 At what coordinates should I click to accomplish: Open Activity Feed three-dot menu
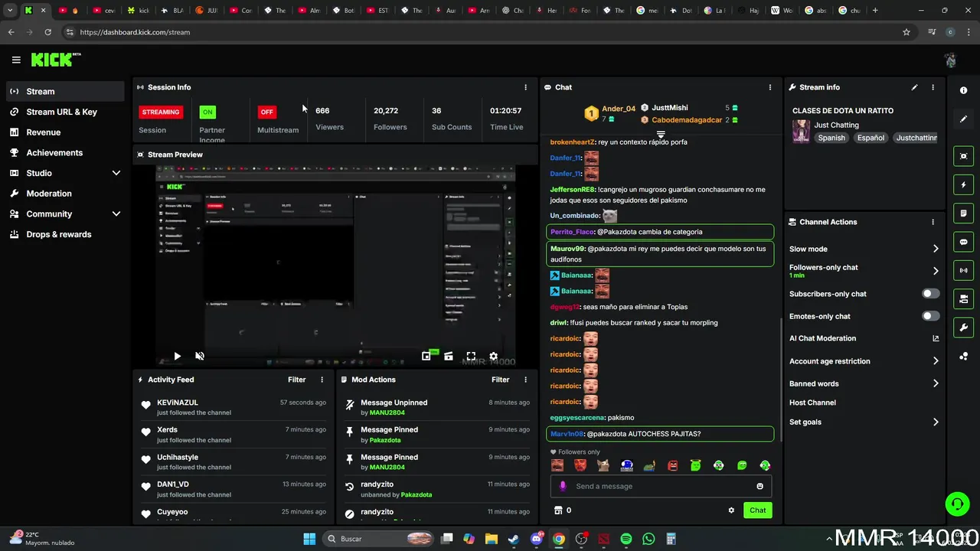[x=322, y=380]
